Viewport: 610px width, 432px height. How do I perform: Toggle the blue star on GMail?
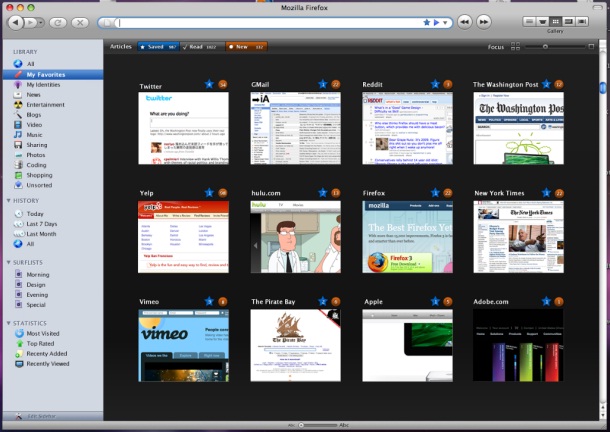pyautogui.click(x=323, y=84)
